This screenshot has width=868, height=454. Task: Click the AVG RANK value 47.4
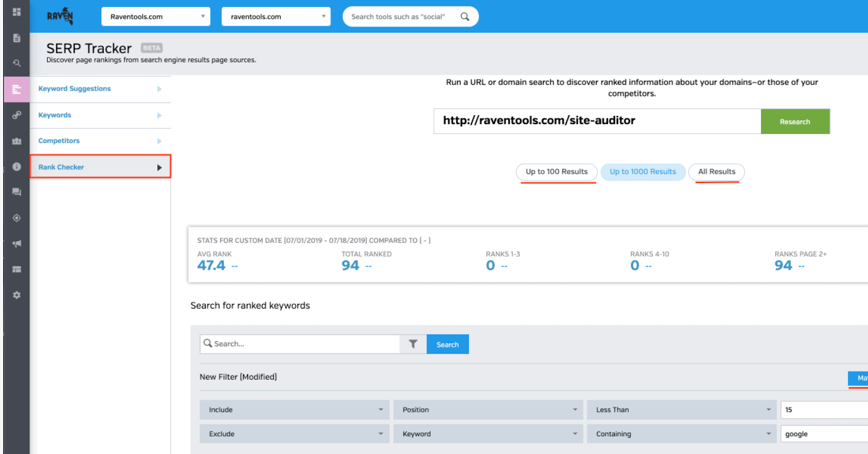pyautogui.click(x=211, y=266)
